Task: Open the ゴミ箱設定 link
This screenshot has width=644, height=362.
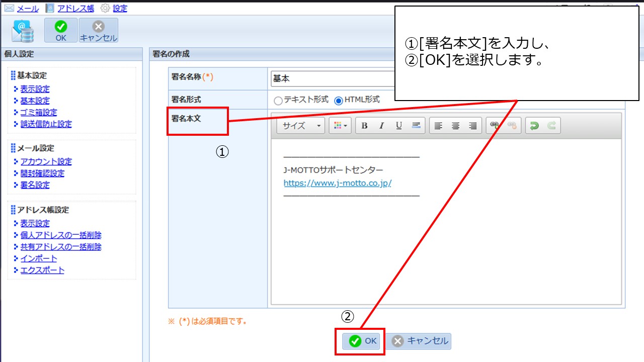Action: point(39,112)
